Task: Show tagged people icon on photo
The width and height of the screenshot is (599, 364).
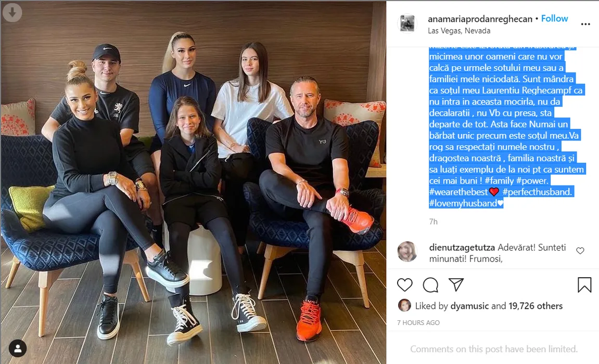Action: click(x=18, y=348)
